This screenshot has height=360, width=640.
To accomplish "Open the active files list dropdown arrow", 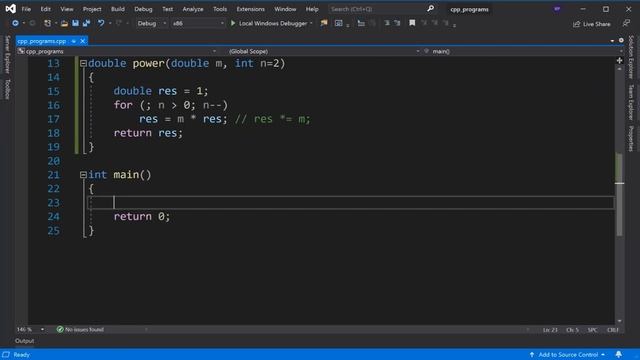I will (x=612, y=41).
